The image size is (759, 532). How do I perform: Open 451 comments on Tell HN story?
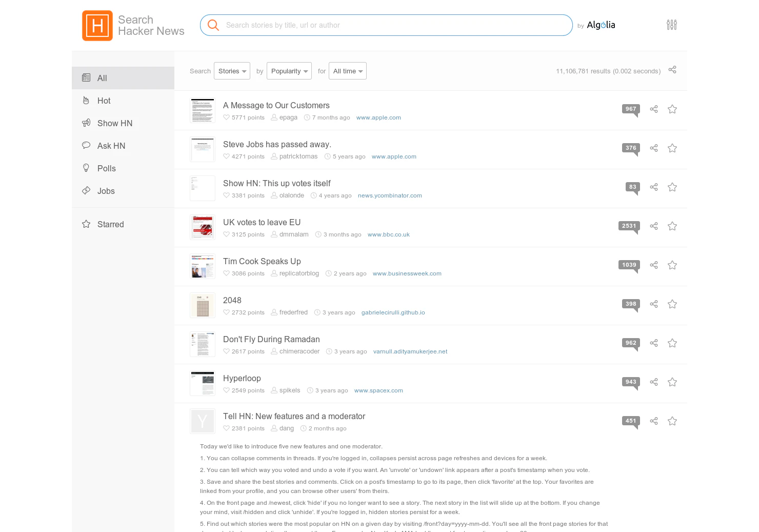click(x=631, y=421)
